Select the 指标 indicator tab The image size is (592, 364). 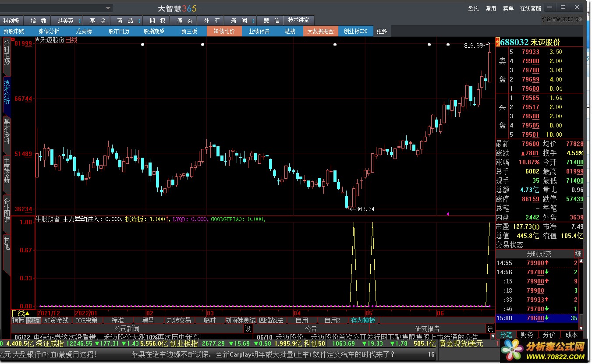click(18, 321)
